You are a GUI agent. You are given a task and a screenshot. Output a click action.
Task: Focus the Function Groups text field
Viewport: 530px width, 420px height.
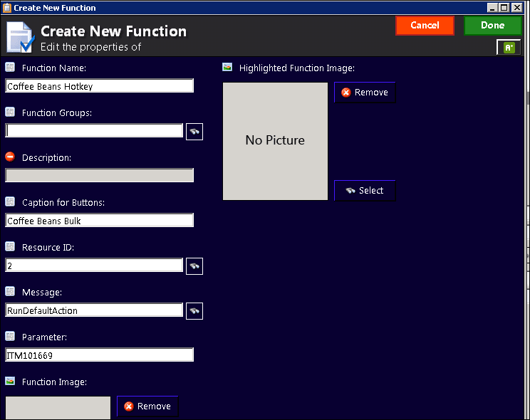tap(94, 130)
